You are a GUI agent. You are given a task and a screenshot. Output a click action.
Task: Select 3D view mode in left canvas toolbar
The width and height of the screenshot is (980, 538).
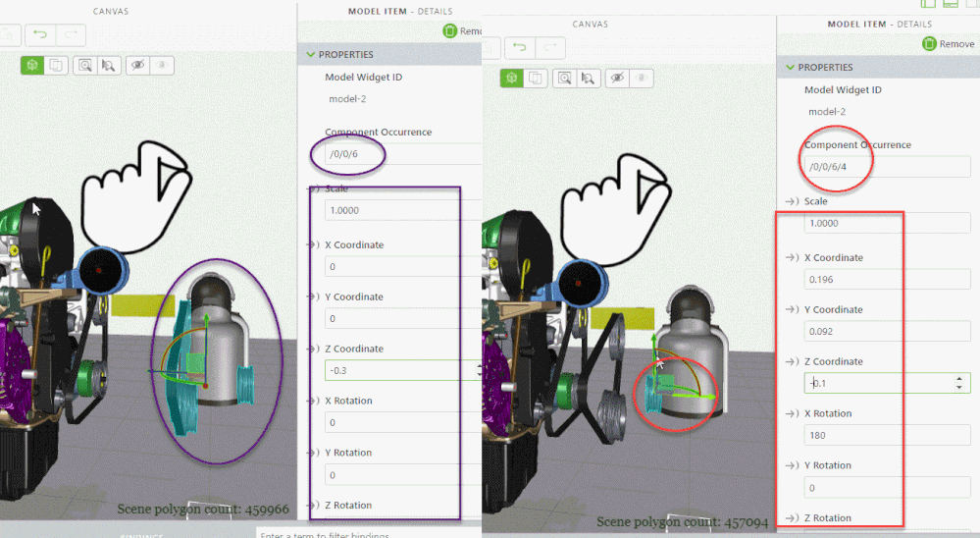click(32, 65)
